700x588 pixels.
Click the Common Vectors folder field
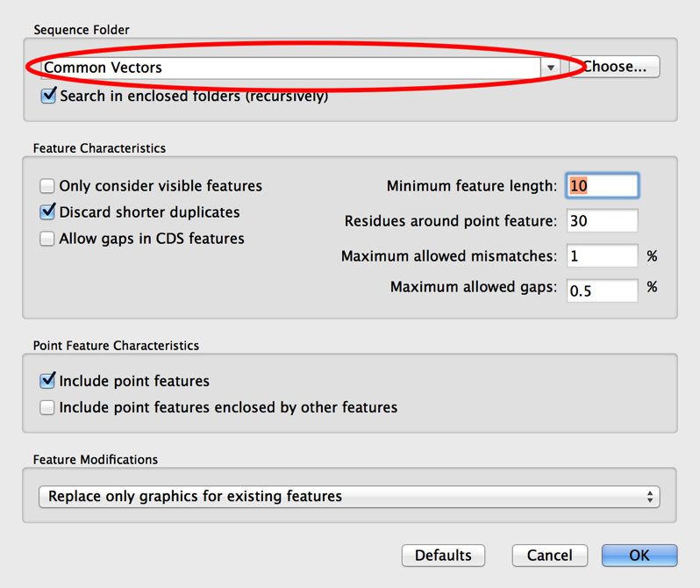(289, 68)
